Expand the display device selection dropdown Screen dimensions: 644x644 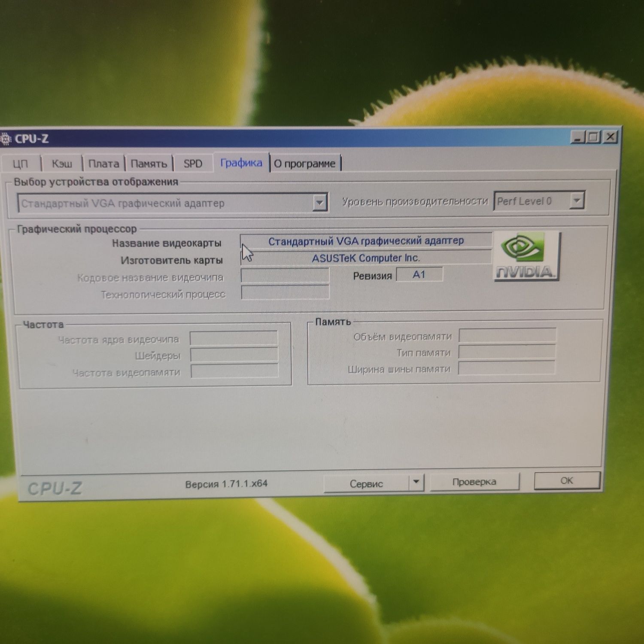(319, 203)
